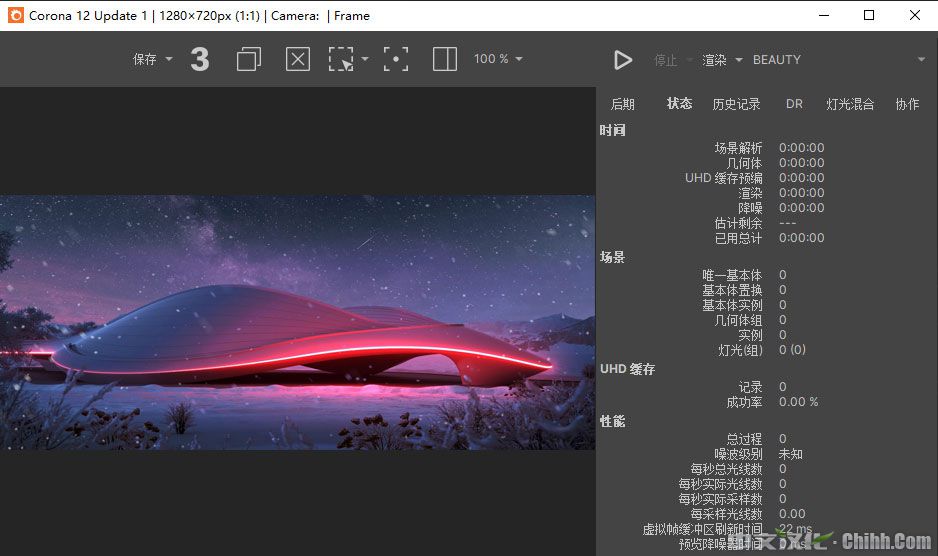Open the 保存 (Save) dropdown
938x556 pixels.
click(152, 60)
